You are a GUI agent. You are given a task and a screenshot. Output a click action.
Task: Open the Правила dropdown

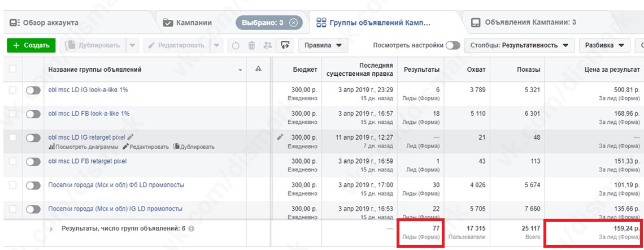(x=323, y=45)
